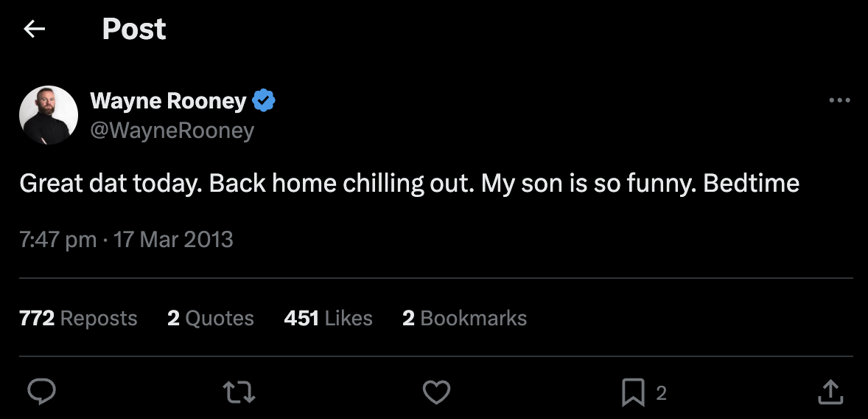Show the 451 Likes list

328,318
